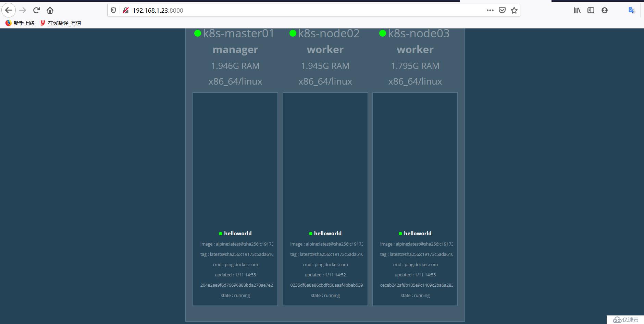
Task: Click helloworld task title on k8s-node03
Action: 418,233
